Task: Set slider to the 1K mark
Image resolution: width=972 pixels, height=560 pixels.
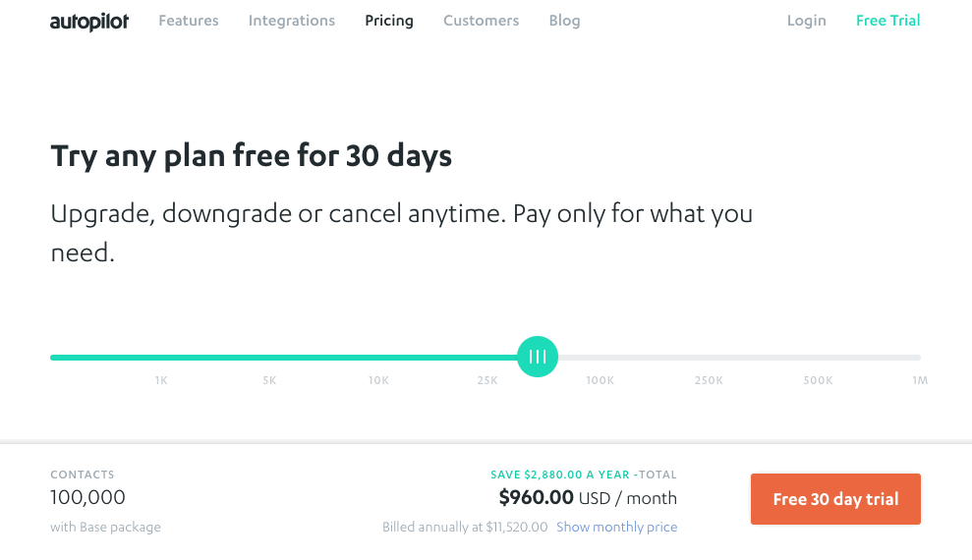Action: coord(161,380)
